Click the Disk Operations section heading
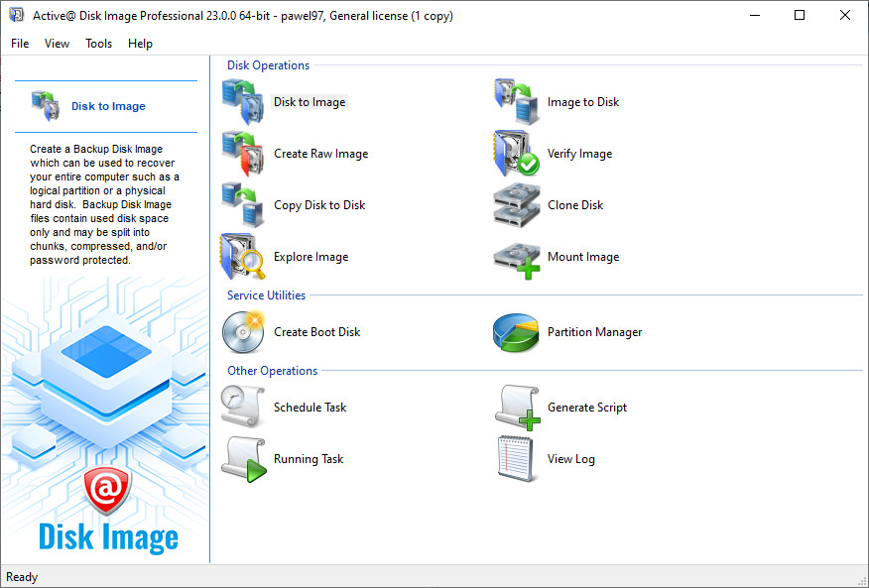The image size is (869, 588). [x=268, y=65]
